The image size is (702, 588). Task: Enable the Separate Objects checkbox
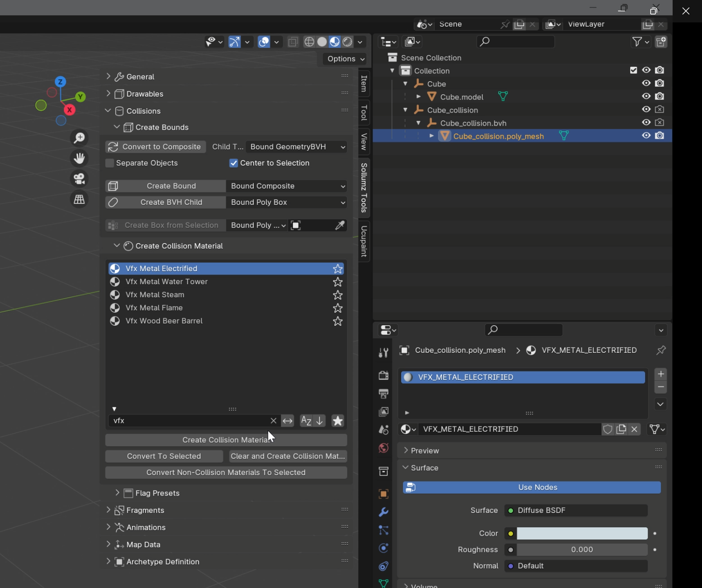[110, 163]
